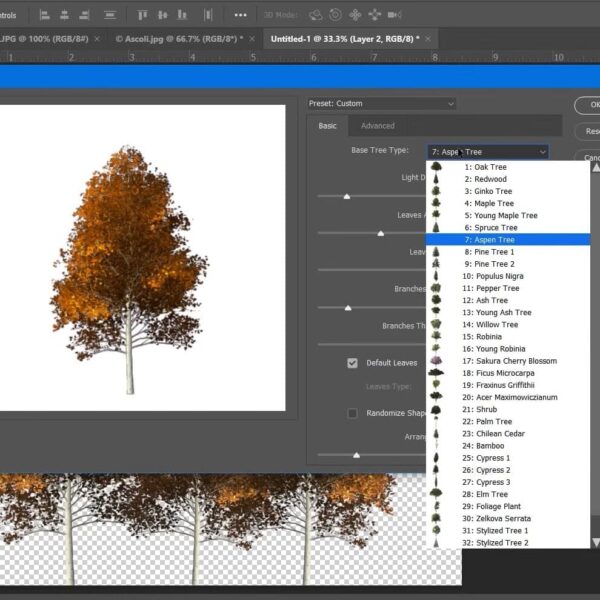Viewport: 600px width, 600px height.
Task: Choose 21: Shrub
Action: (508, 409)
